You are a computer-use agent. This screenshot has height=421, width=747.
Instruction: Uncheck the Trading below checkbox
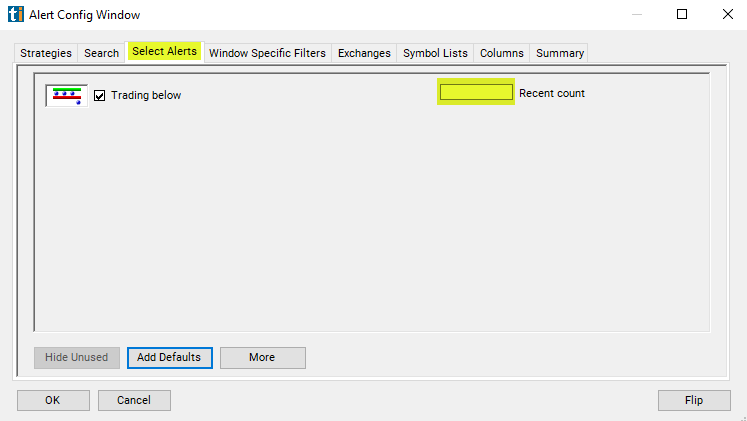tap(100, 96)
